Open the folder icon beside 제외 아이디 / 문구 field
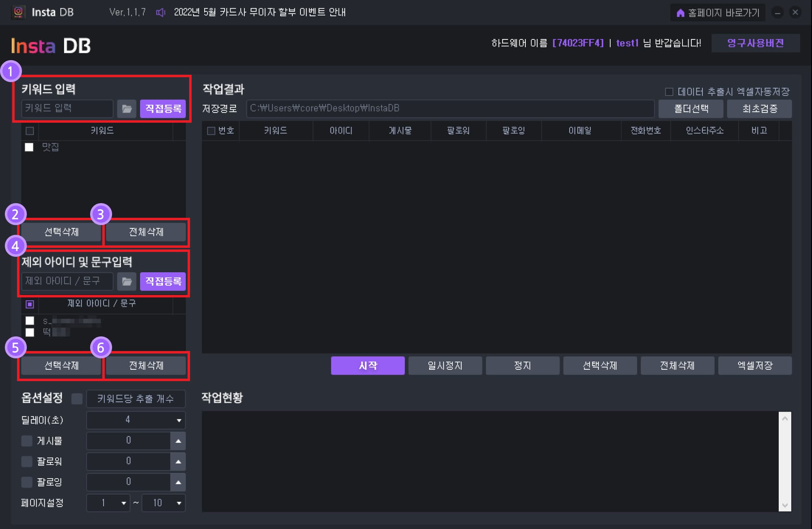 coord(127,282)
